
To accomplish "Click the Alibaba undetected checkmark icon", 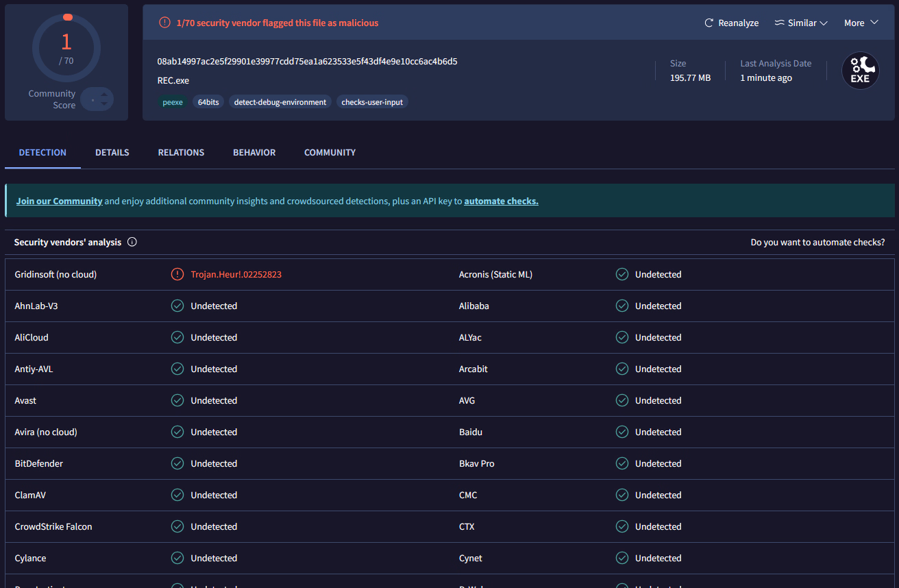I will [x=622, y=306].
